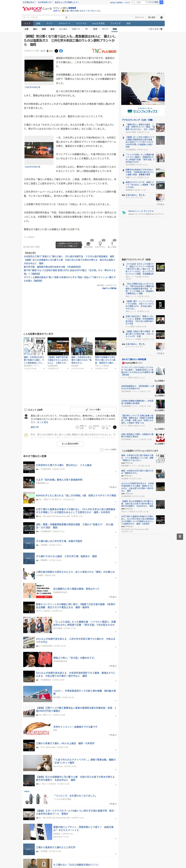
Task: Click the keyword search magnifier icon
Action: 66,18
